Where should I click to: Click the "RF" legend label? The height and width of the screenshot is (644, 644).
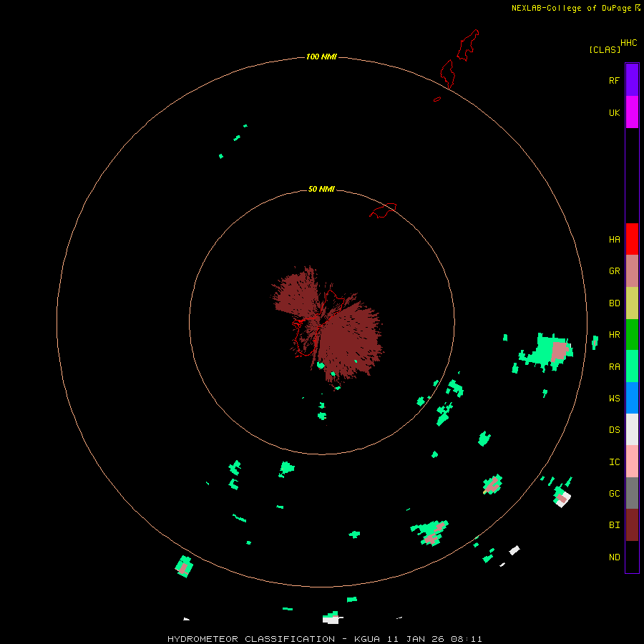click(x=614, y=80)
